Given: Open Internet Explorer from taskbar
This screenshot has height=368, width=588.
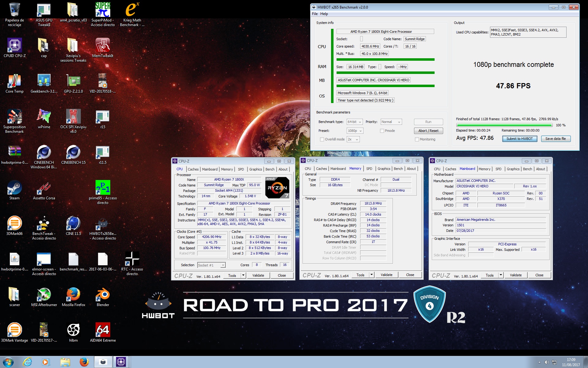Looking at the screenshot, I should (27, 362).
